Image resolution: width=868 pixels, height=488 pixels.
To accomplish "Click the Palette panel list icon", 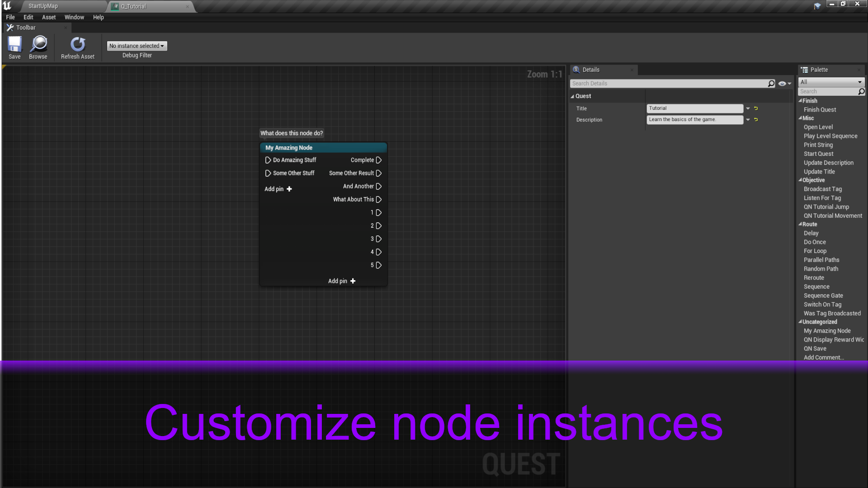I will point(805,70).
